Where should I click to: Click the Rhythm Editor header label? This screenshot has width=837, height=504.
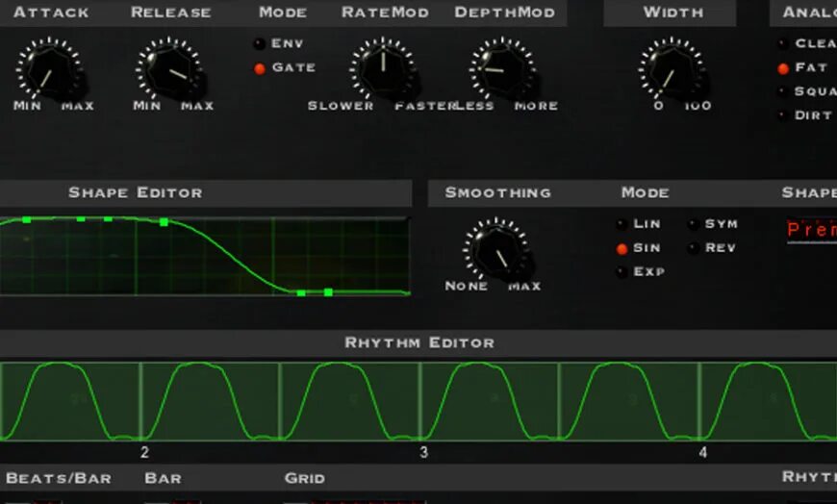tap(419, 342)
